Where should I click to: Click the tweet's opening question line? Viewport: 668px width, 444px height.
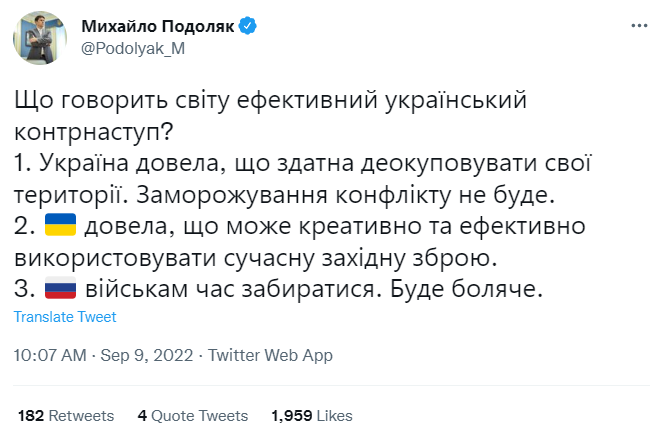click(270, 100)
